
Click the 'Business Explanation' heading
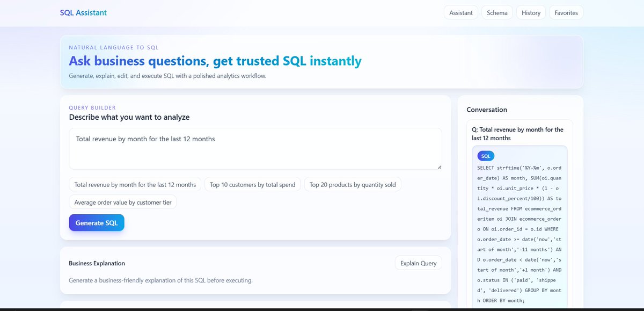point(97,263)
